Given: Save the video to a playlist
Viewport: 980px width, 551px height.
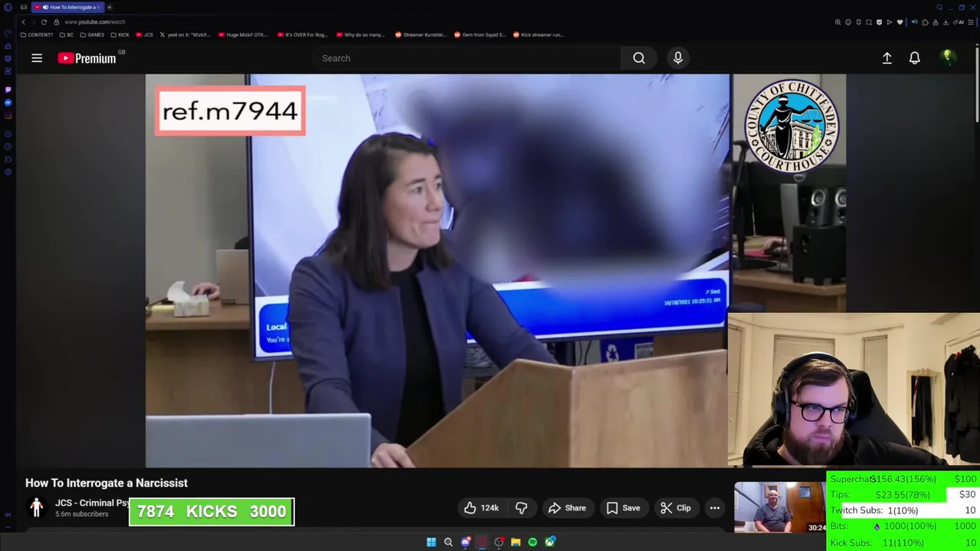Looking at the screenshot, I should click(x=623, y=508).
